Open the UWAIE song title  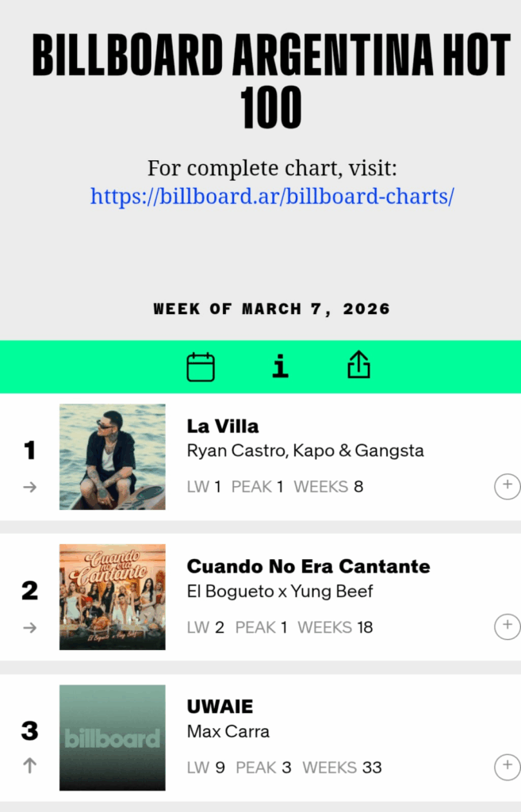(x=220, y=707)
